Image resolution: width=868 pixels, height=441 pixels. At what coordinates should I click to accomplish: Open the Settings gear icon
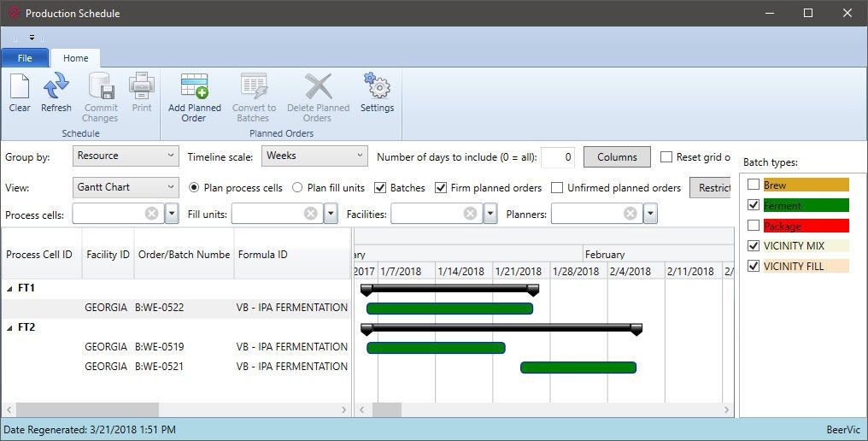[377, 85]
